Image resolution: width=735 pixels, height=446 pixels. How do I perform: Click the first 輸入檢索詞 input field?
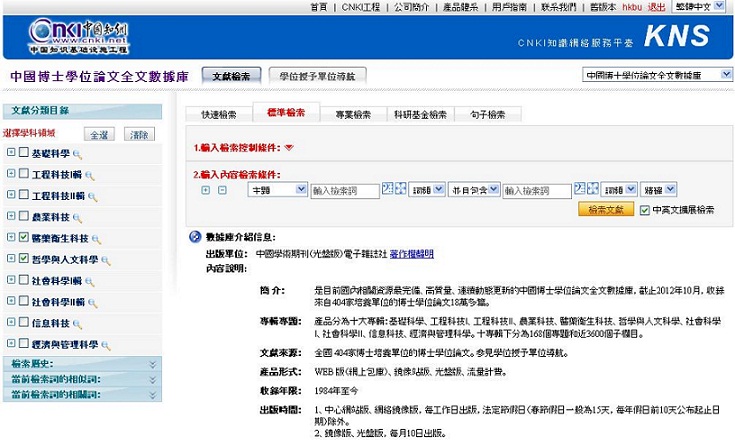click(x=345, y=190)
